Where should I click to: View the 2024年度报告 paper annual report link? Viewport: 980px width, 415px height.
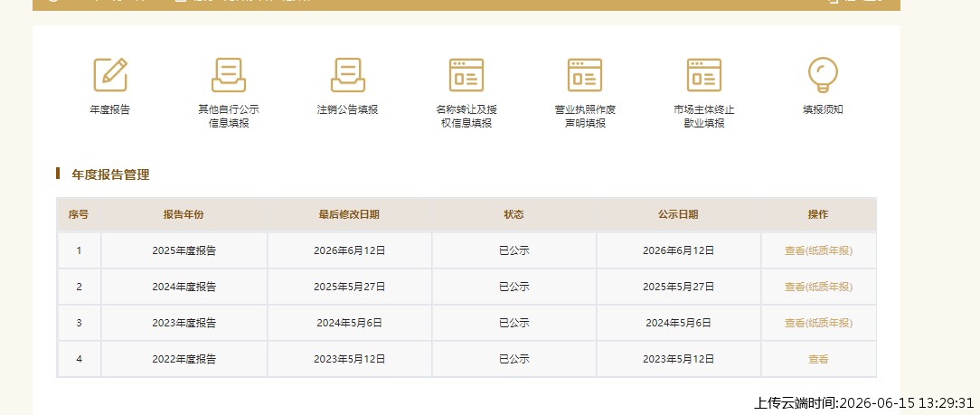818,287
